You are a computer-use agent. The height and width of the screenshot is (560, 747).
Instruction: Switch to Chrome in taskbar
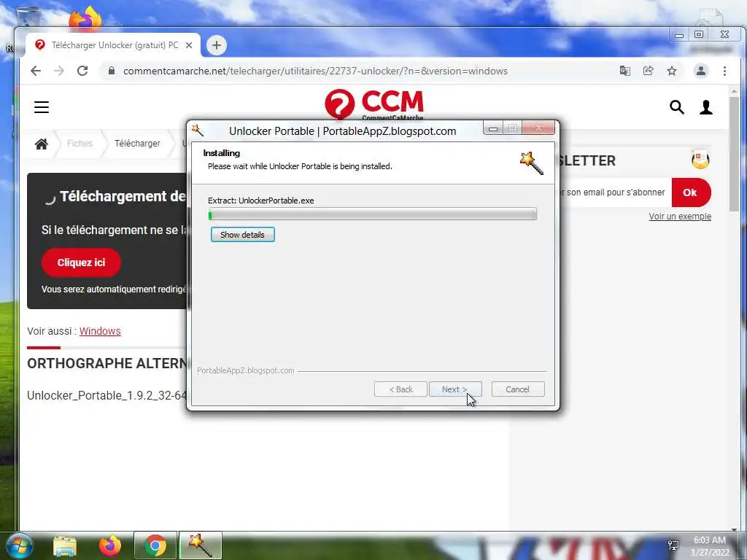pyautogui.click(x=155, y=545)
